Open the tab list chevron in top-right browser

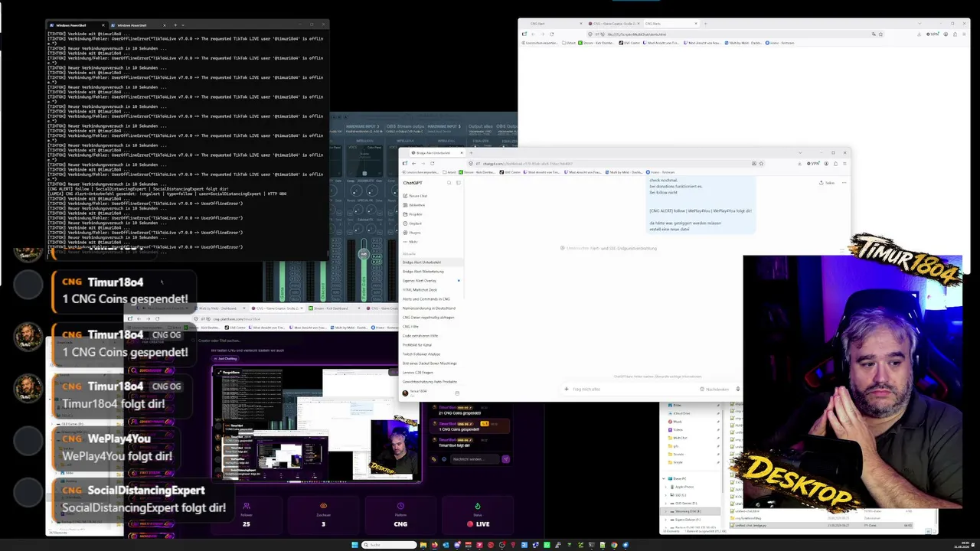coord(920,24)
